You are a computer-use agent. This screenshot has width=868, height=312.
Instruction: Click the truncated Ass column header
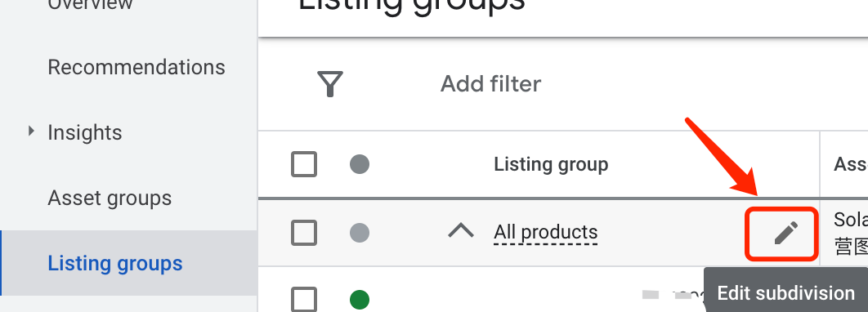click(850, 164)
